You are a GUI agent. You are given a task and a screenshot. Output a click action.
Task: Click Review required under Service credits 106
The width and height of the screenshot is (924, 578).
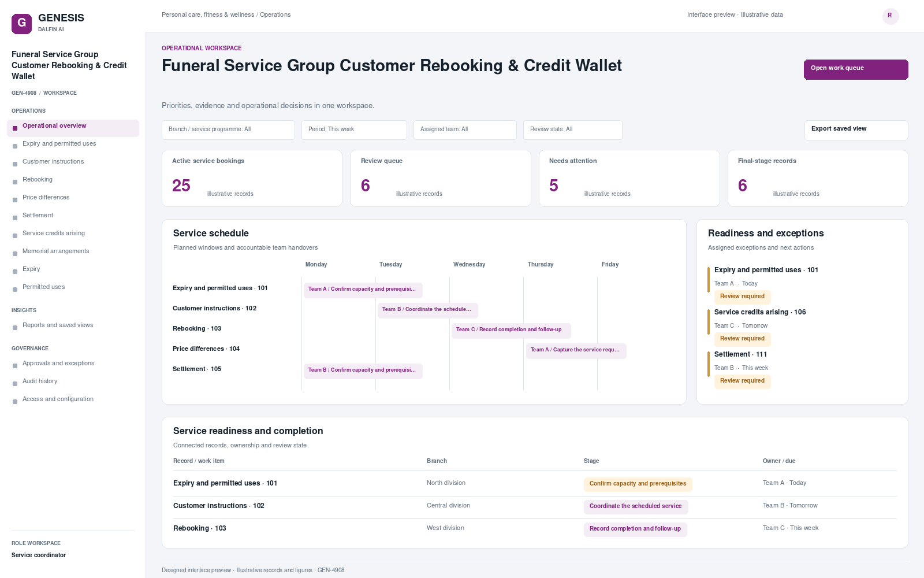tap(742, 339)
